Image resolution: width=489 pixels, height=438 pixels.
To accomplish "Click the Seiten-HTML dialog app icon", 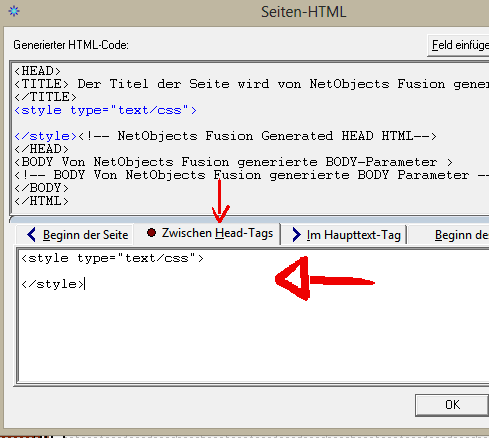I will (14, 11).
